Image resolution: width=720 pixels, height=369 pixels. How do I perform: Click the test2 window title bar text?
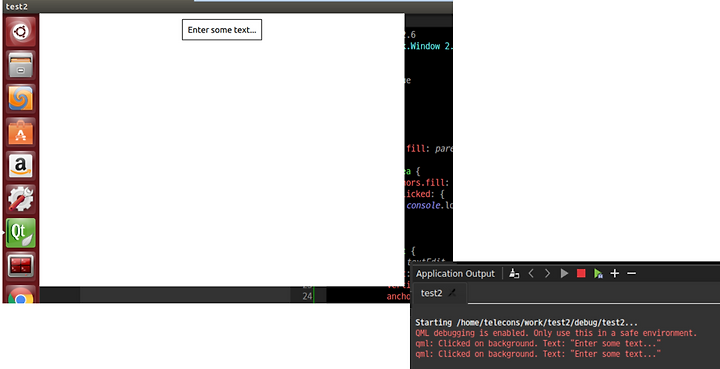pos(17,6)
